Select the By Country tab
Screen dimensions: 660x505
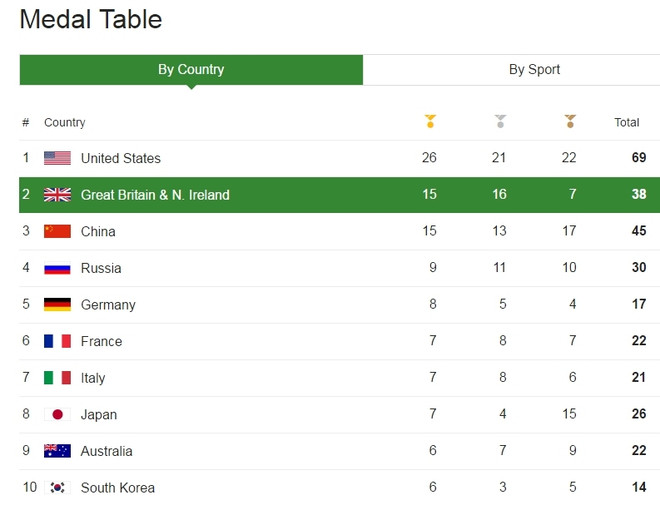191,70
